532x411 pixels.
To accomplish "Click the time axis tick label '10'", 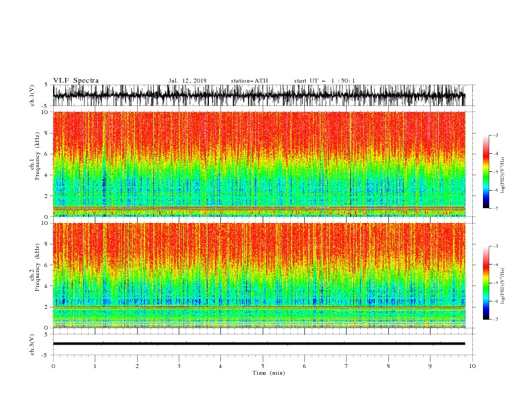I will (472, 366).
